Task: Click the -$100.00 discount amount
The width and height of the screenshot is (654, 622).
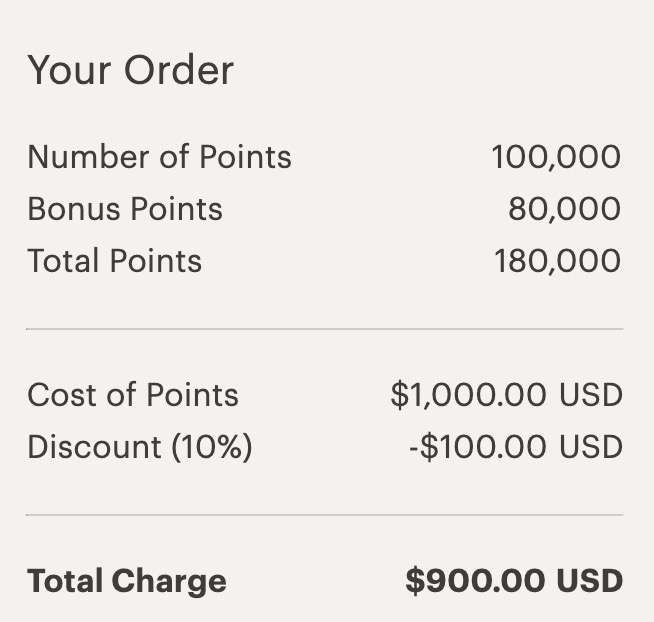Action: point(478,447)
